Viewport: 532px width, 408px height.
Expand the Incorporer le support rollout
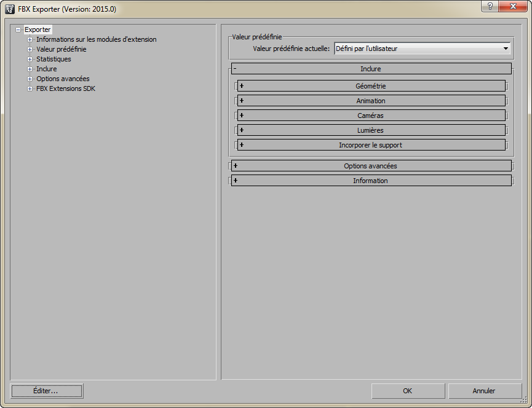pyautogui.click(x=371, y=144)
